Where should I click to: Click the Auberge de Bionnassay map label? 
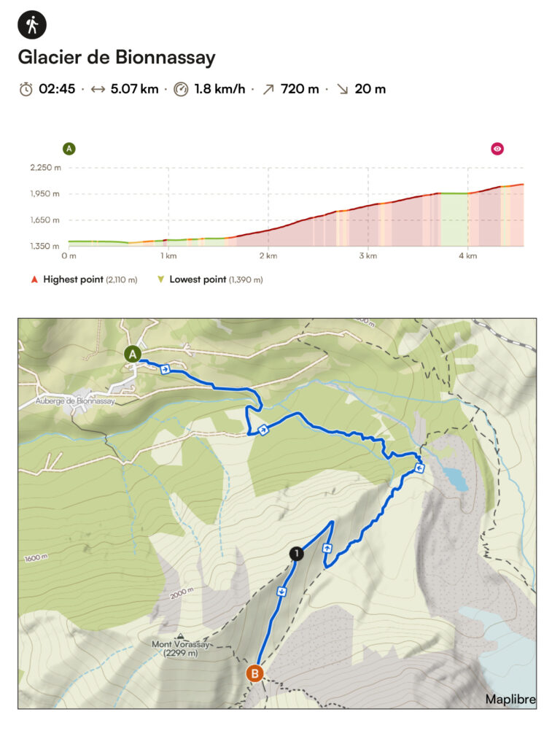[x=75, y=401]
